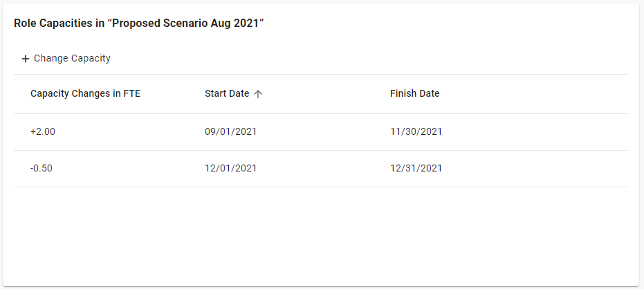Click blank header gap between Start and Finish Date
The width and height of the screenshot is (644, 289).
click(x=325, y=94)
